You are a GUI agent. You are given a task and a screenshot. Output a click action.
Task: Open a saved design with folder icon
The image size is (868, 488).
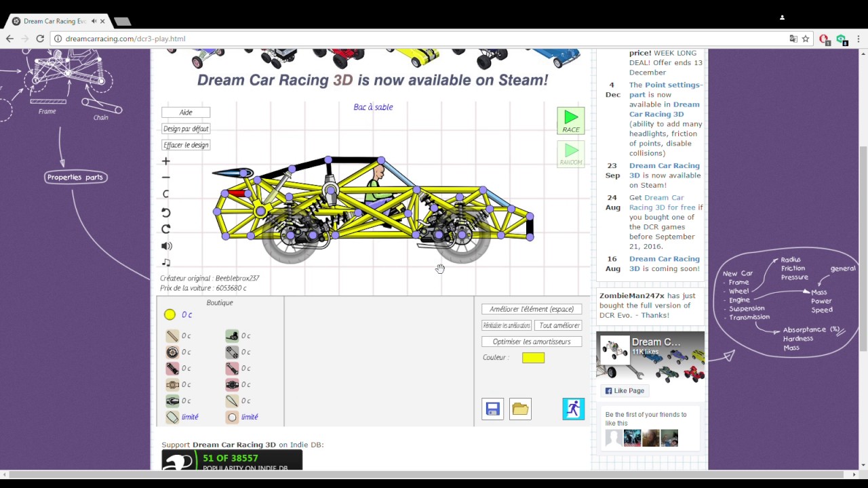pyautogui.click(x=520, y=409)
